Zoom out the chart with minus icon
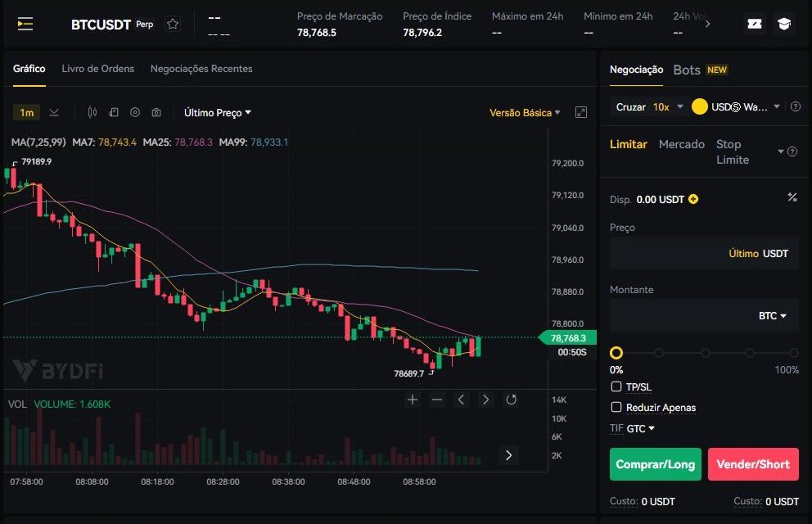 (437, 400)
